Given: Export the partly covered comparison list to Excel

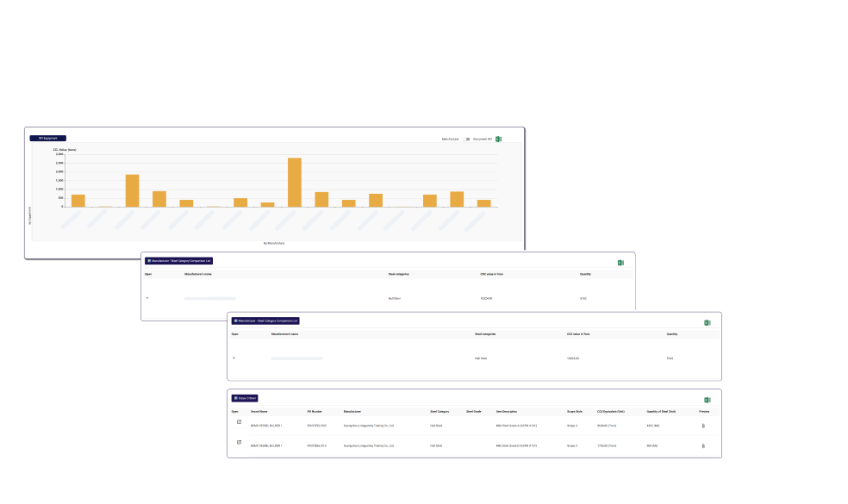Looking at the screenshot, I should click(620, 263).
